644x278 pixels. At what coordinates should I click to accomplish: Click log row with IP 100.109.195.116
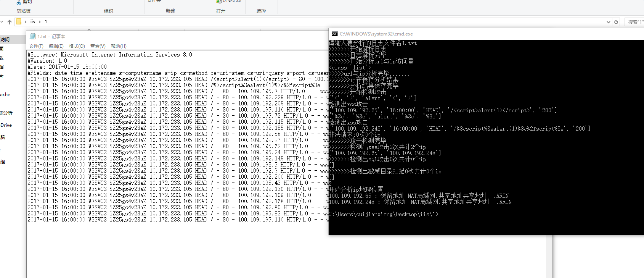178,110
